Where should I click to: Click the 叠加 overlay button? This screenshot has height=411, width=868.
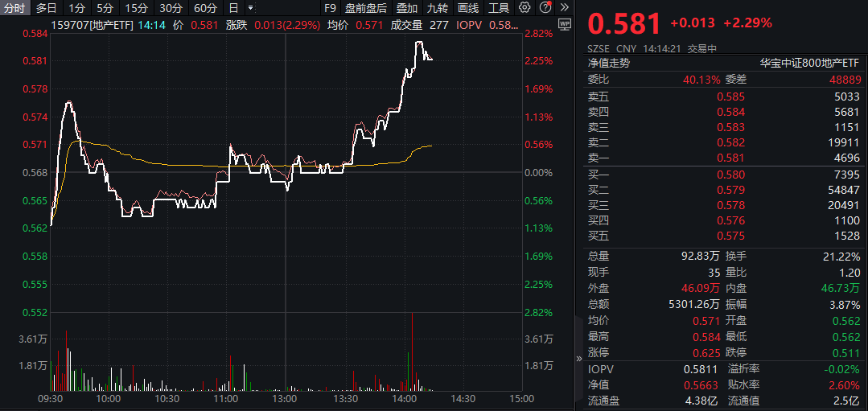click(x=407, y=8)
